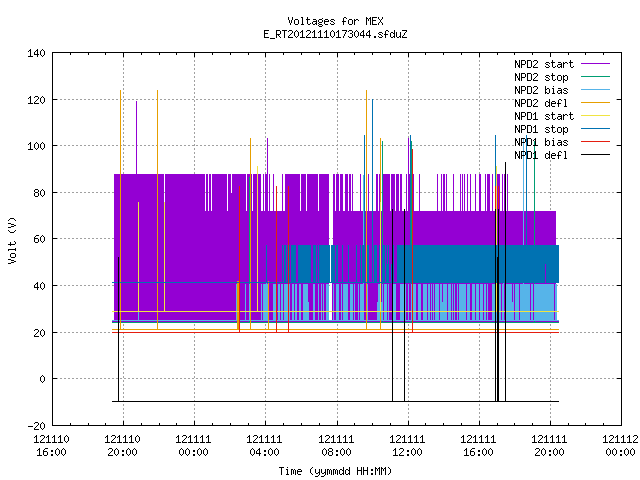Click y-axis tick value -20
The image size is (640, 480).
[36, 426]
